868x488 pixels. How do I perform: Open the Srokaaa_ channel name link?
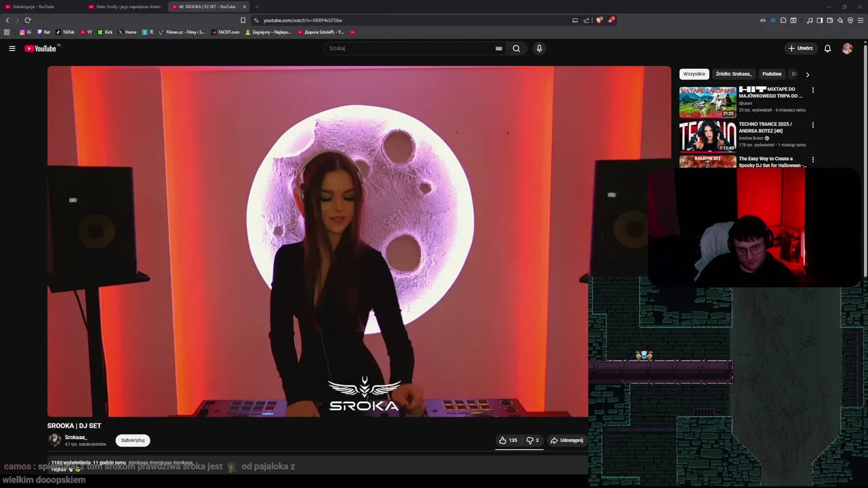(x=76, y=437)
